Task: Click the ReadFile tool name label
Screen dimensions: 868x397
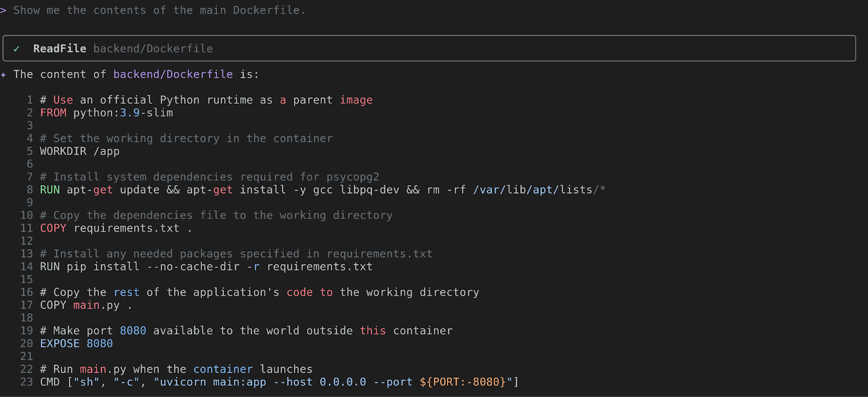Action: (59, 49)
